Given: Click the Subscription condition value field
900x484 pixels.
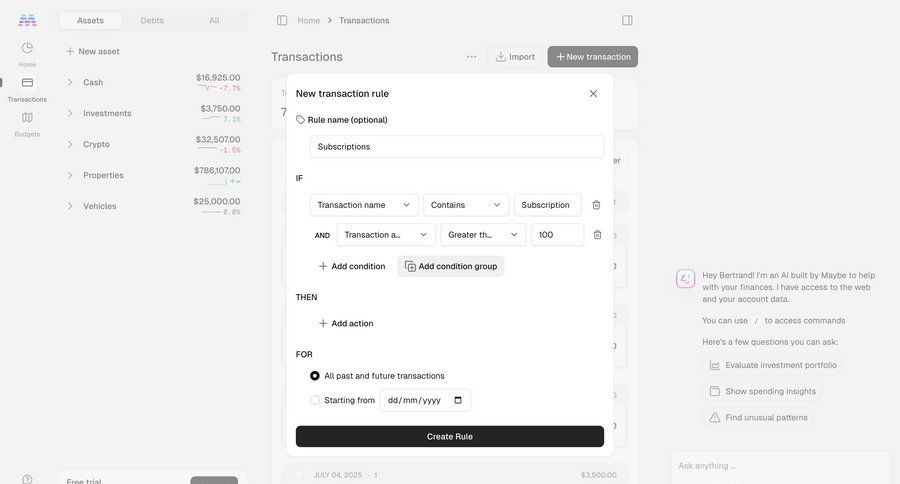Looking at the screenshot, I should click(x=548, y=205).
